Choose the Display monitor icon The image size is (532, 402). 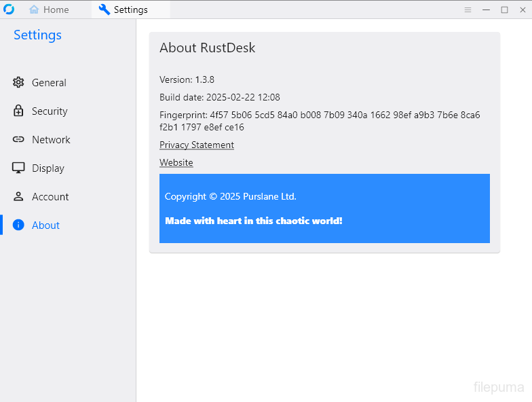pyautogui.click(x=18, y=168)
